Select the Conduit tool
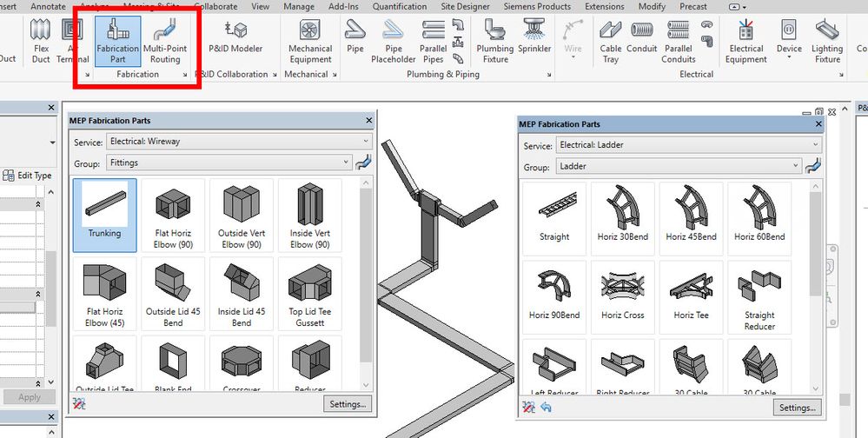868x438 pixels. tap(641, 37)
